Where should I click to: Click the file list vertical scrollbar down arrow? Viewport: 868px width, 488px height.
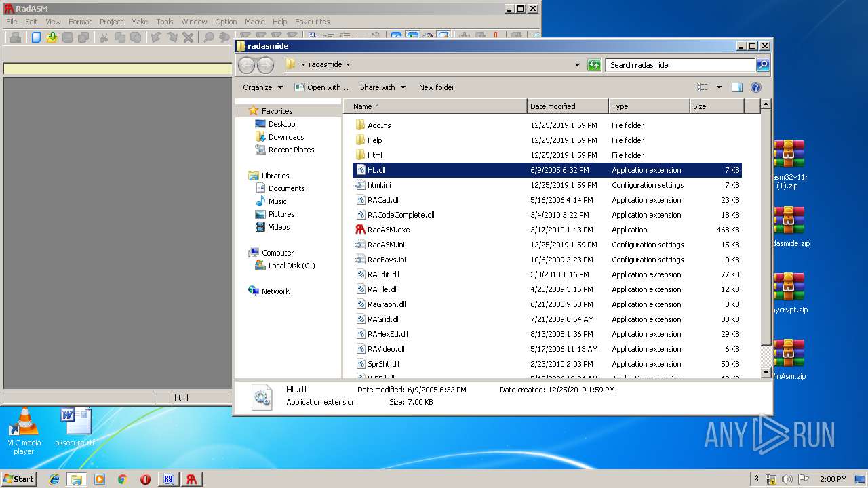[766, 373]
